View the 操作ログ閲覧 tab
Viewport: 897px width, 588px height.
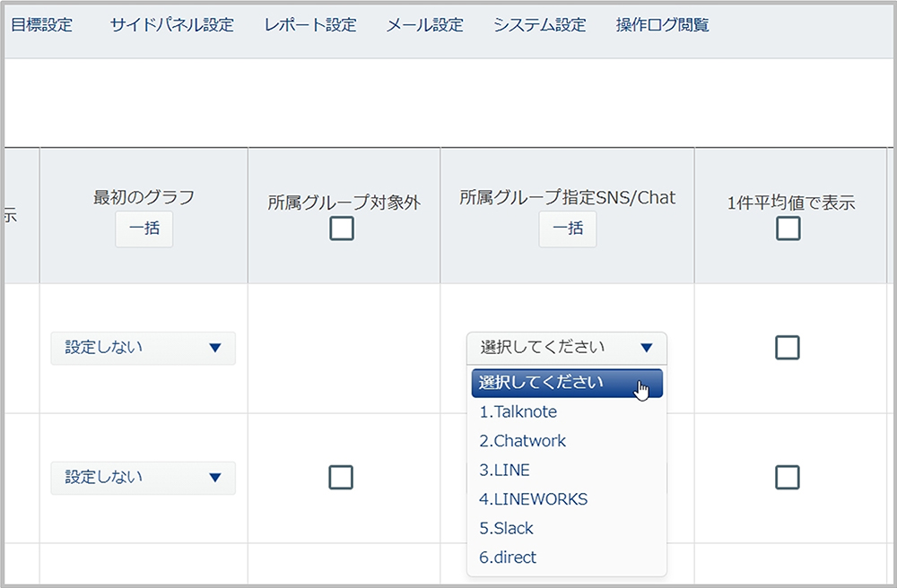pos(662,25)
